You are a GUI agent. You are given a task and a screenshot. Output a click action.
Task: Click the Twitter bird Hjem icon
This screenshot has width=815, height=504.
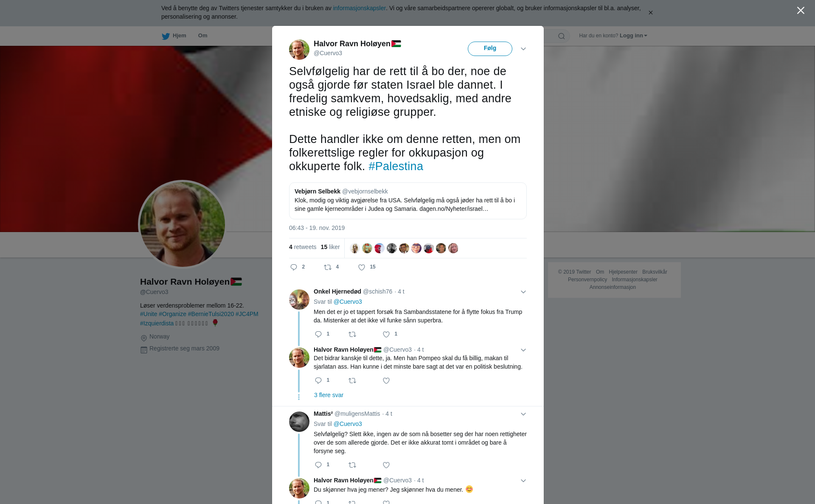tap(166, 36)
